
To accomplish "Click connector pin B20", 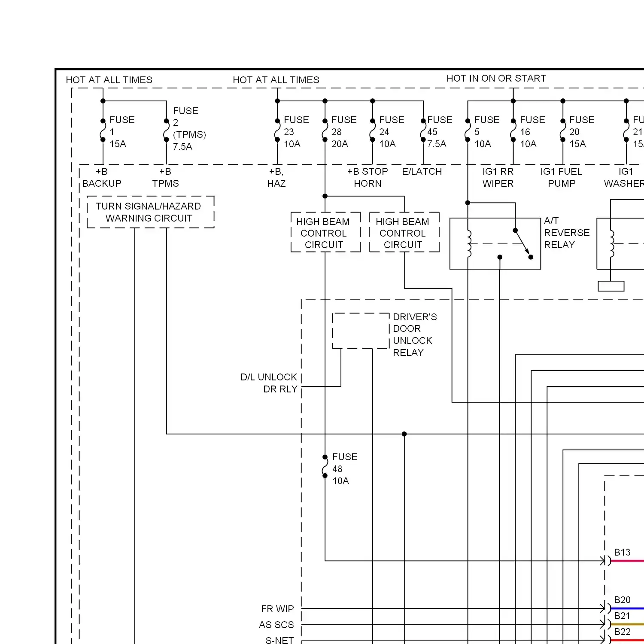I will point(622,600).
